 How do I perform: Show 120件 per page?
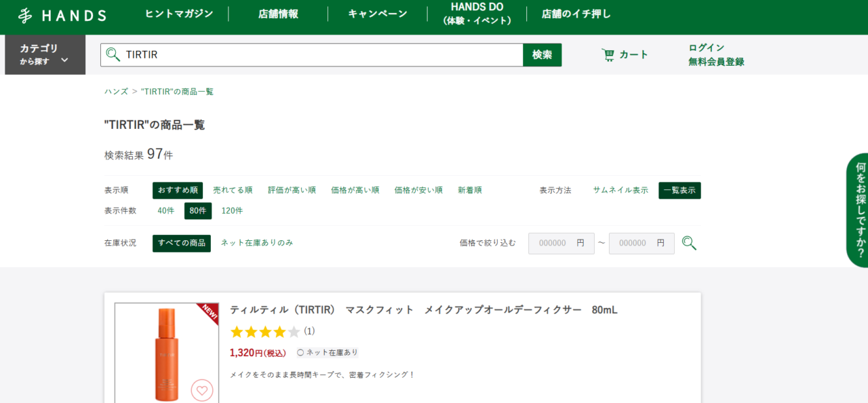(x=232, y=211)
